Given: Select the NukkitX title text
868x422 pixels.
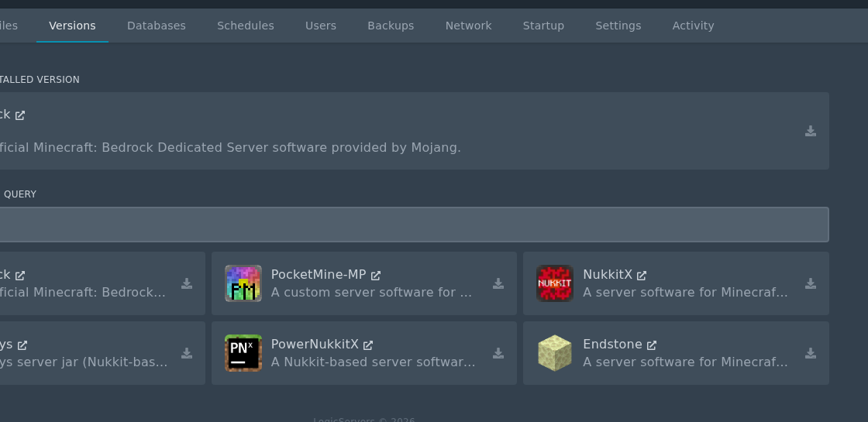Looking at the screenshot, I should coord(608,274).
